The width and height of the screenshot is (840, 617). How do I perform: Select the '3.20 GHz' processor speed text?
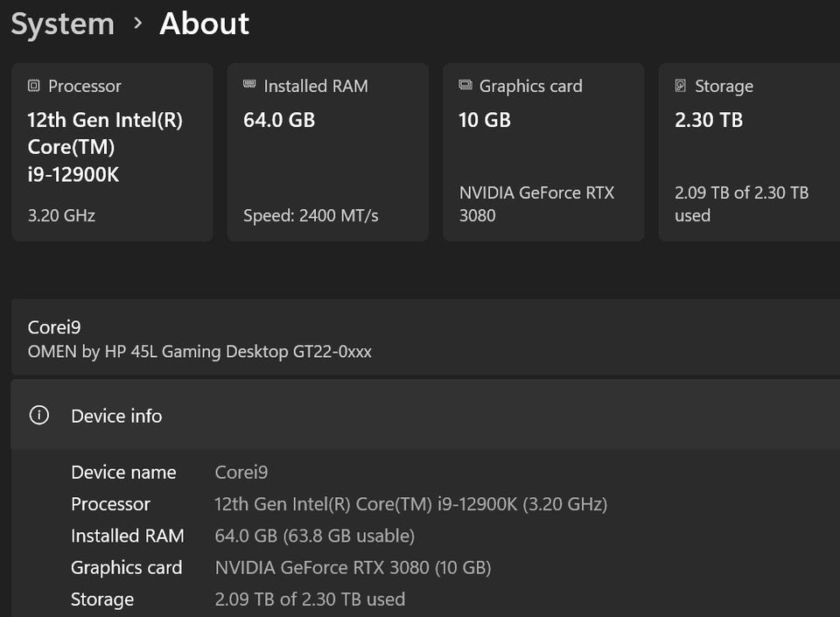61,215
